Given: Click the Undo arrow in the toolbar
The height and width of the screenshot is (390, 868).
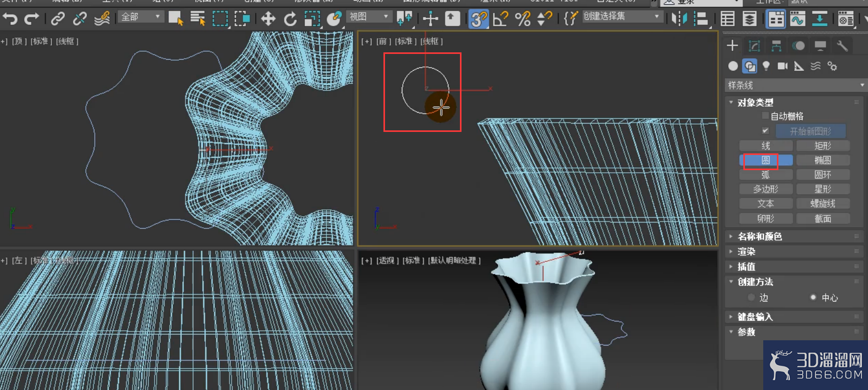Looking at the screenshot, I should point(10,19).
